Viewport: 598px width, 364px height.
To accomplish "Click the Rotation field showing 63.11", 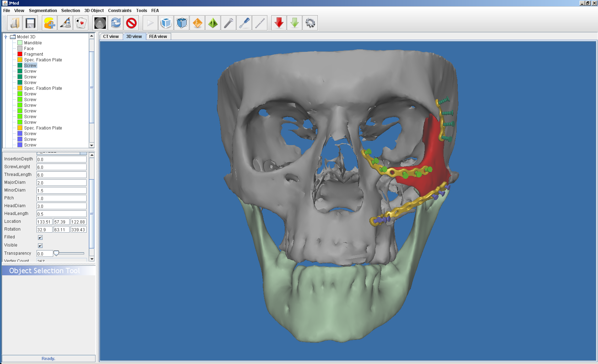I will tap(61, 230).
